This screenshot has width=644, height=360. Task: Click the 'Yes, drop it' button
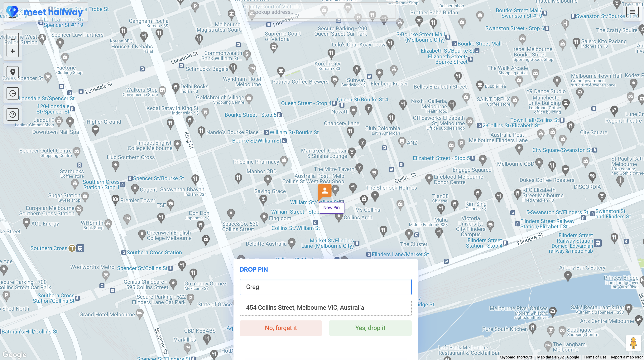370,328
